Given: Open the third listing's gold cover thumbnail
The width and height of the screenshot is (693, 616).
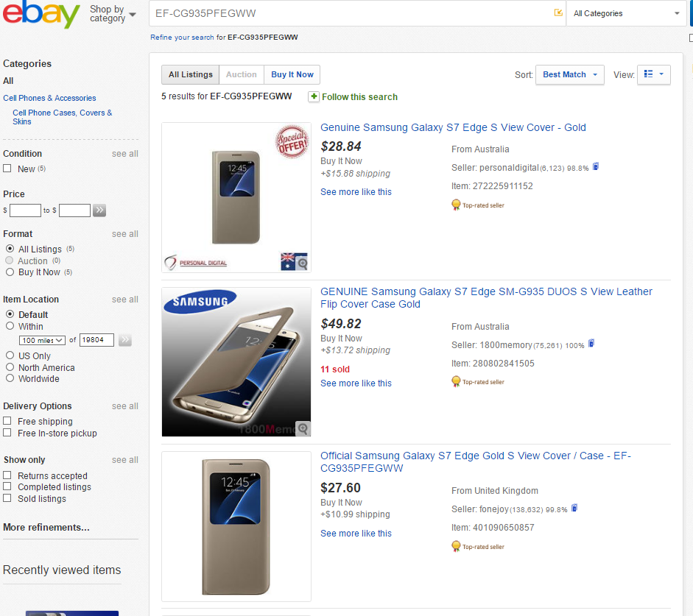Looking at the screenshot, I should click(x=236, y=526).
